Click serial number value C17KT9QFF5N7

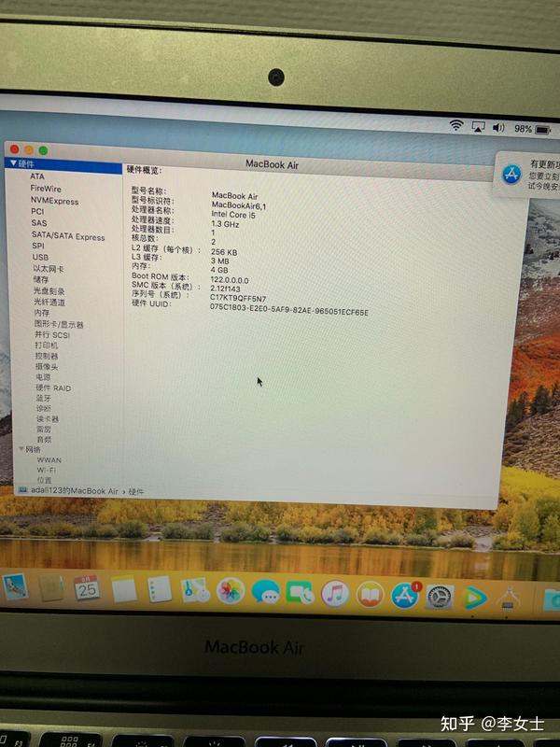tap(238, 298)
